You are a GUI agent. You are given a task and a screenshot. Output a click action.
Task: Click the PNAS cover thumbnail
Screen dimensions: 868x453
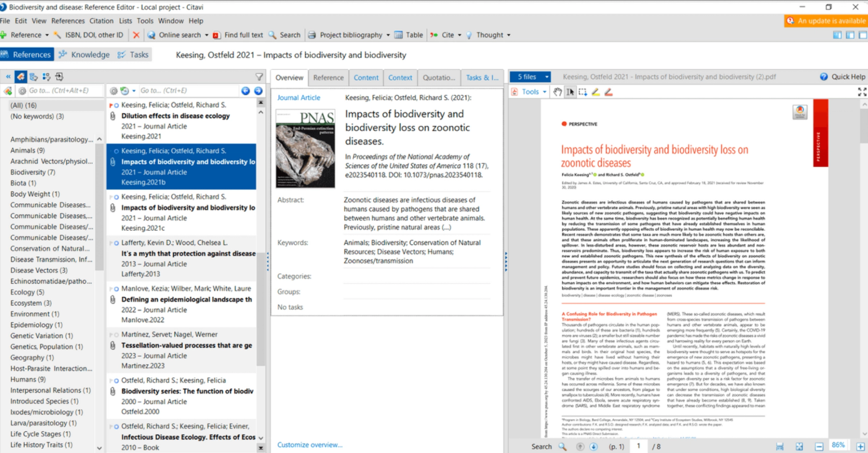click(x=305, y=148)
